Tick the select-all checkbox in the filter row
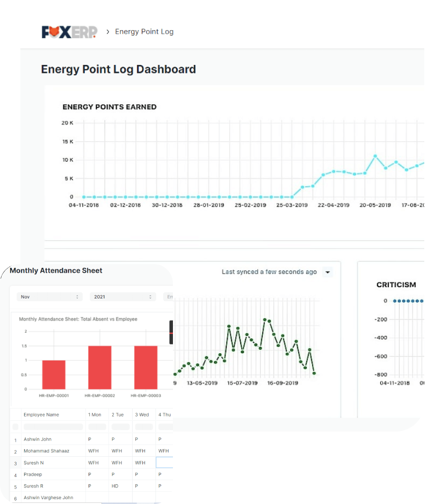Viewport: 442px width, 504px height. (15, 427)
